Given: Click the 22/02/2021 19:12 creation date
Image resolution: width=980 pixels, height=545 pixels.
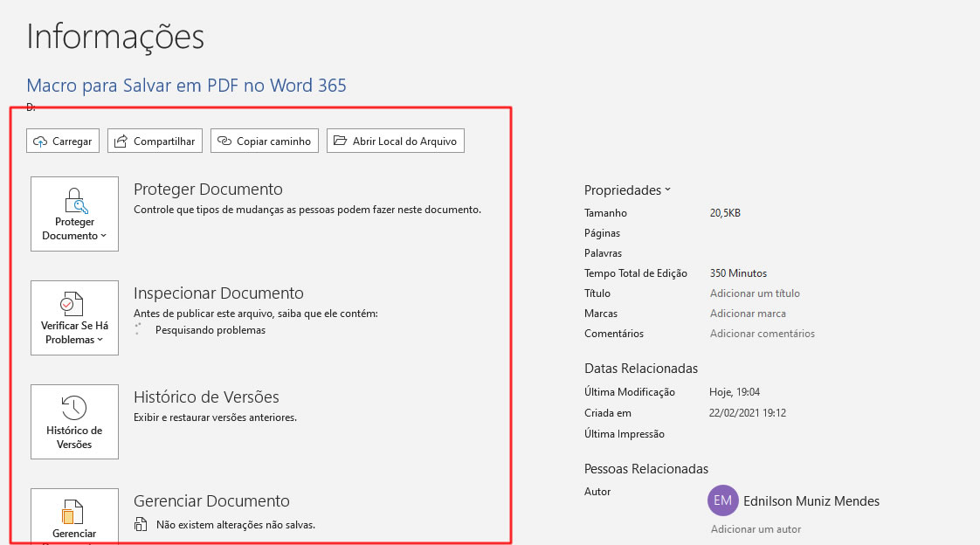Looking at the screenshot, I should pyautogui.click(x=748, y=412).
